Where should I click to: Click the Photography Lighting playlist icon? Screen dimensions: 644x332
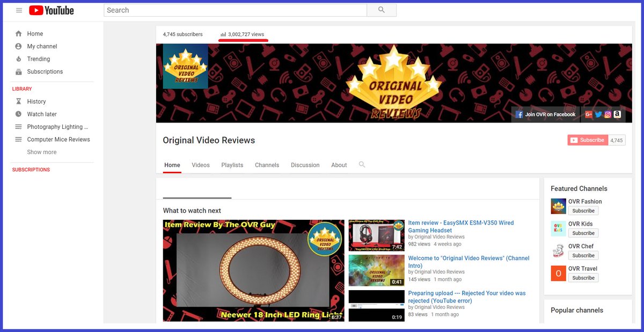coord(19,127)
